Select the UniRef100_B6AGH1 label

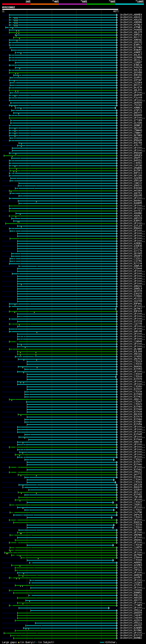click(x=131, y=366)
